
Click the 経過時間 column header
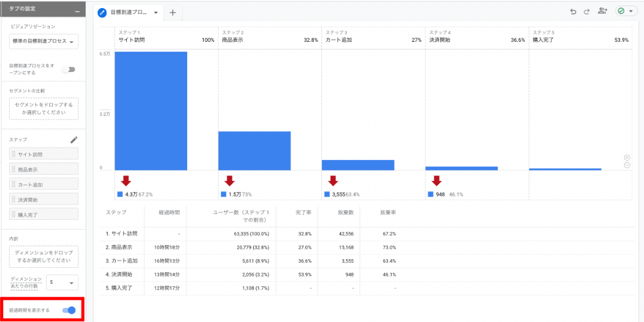tap(169, 213)
